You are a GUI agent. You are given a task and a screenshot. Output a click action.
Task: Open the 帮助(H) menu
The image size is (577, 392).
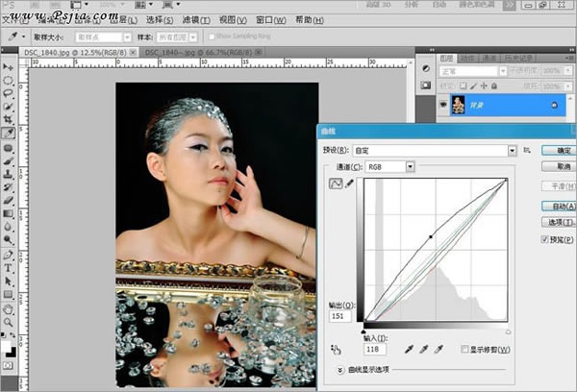coord(310,20)
